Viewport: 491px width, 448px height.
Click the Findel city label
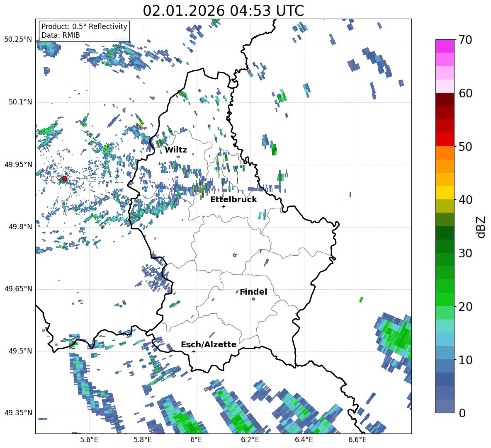(x=253, y=292)
